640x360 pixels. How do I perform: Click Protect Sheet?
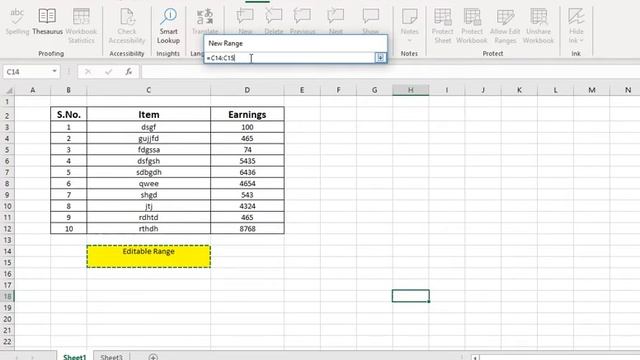pyautogui.click(x=443, y=25)
